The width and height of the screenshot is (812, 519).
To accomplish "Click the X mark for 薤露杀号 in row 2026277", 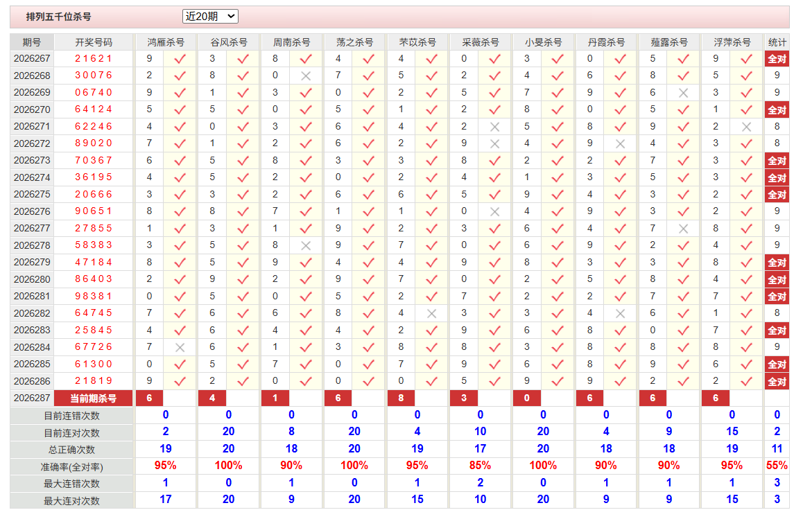I will 684,229.
